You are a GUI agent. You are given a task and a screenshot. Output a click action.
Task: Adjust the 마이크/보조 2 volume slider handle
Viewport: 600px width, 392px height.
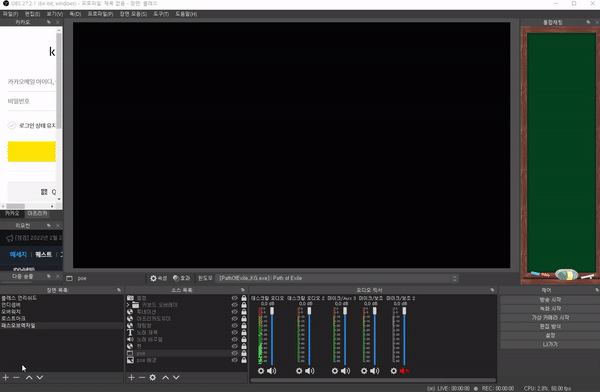404,311
